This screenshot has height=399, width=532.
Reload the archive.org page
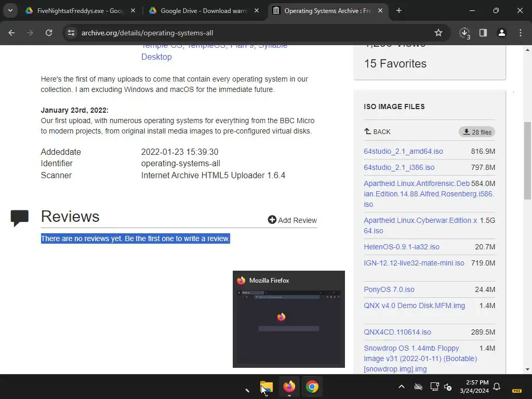click(x=49, y=33)
